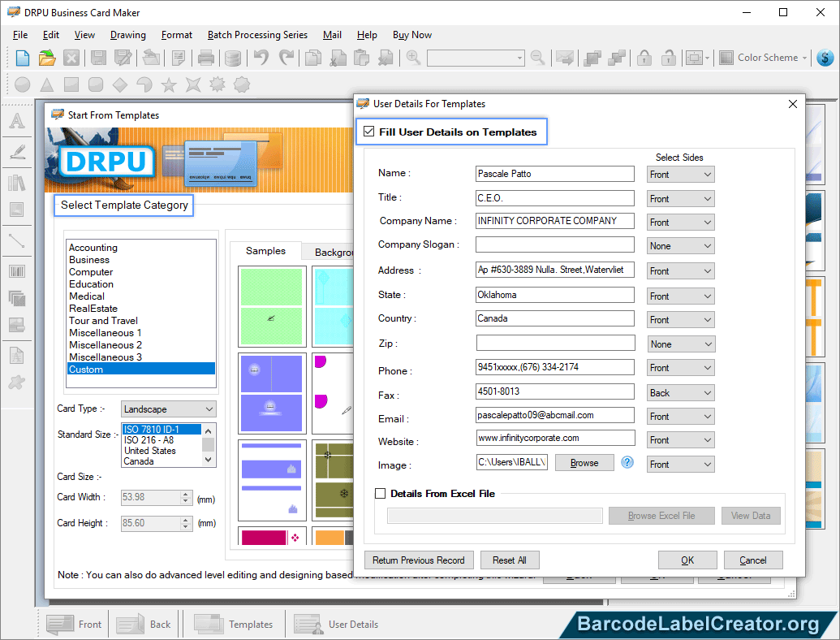
Task: Click OK in User Details dialog
Action: 687,560
